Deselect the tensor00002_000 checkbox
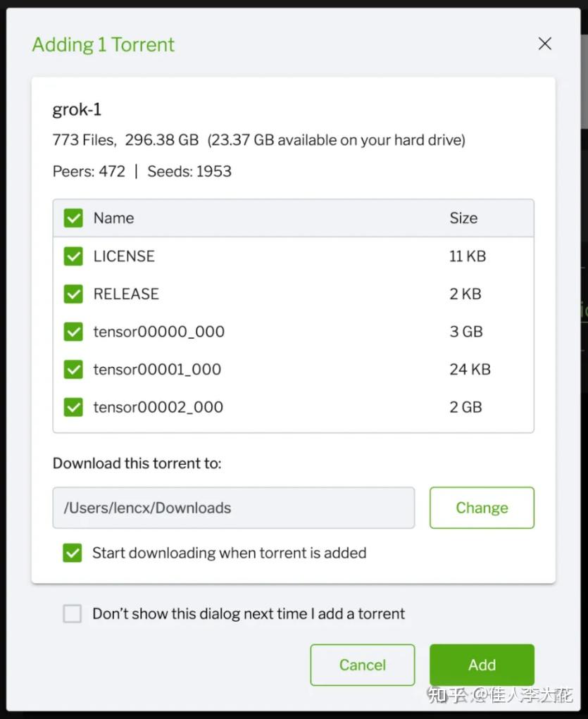588x719 pixels. (x=73, y=407)
